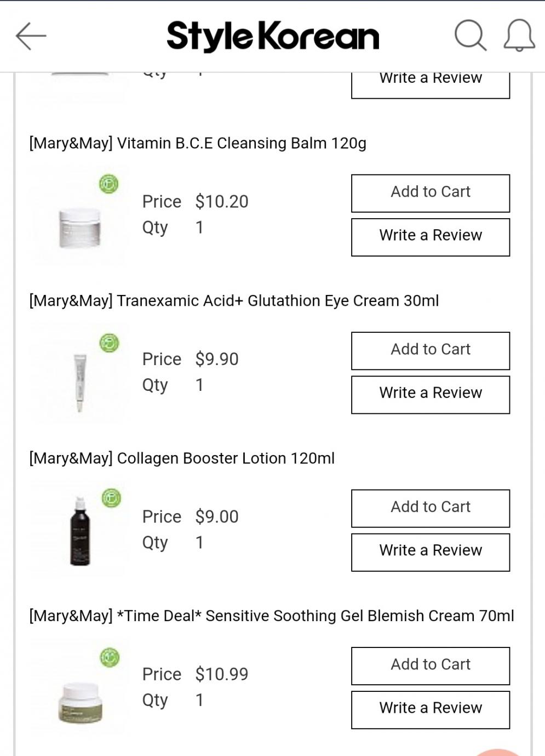This screenshot has height=756, width=545.
Task: Open notifications bell icon
Action: tap(519, 36)
